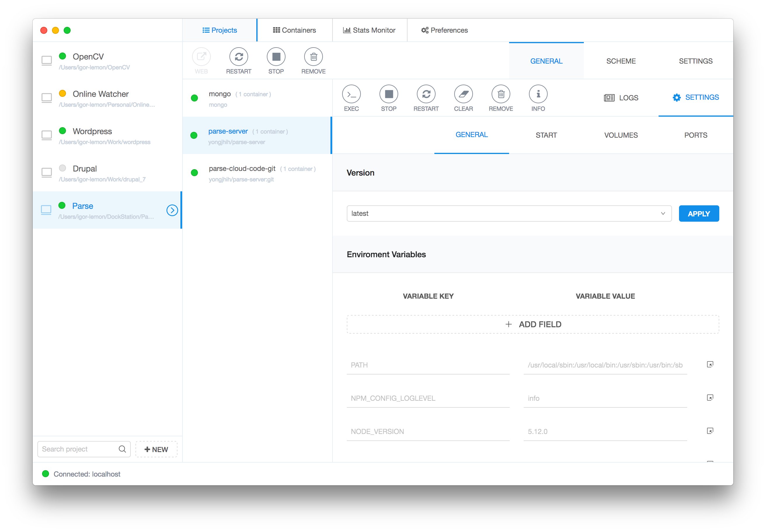Stop the parse-server container
Viewport: 766px width, 532px height.
coord(389,94)
